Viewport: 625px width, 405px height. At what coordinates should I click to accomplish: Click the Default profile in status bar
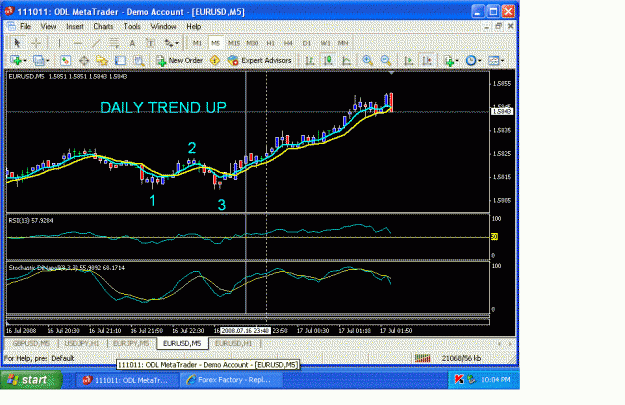coord(63,358)
